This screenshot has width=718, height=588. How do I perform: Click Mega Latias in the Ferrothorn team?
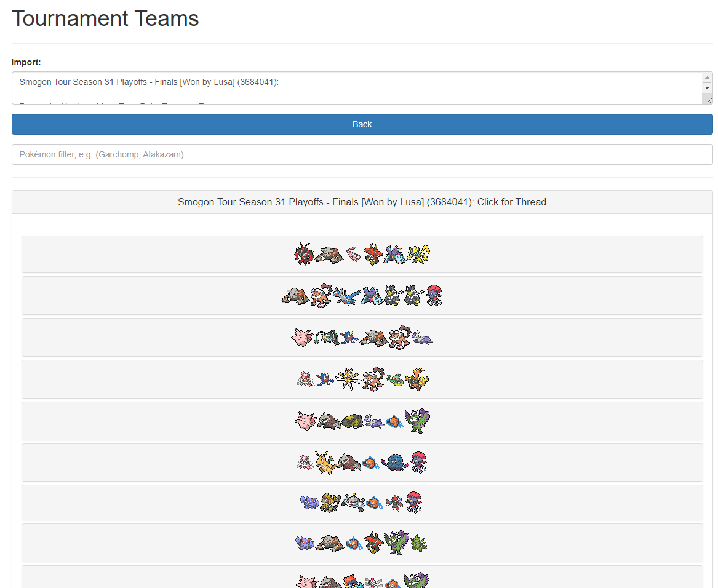[x=422, y=338]
